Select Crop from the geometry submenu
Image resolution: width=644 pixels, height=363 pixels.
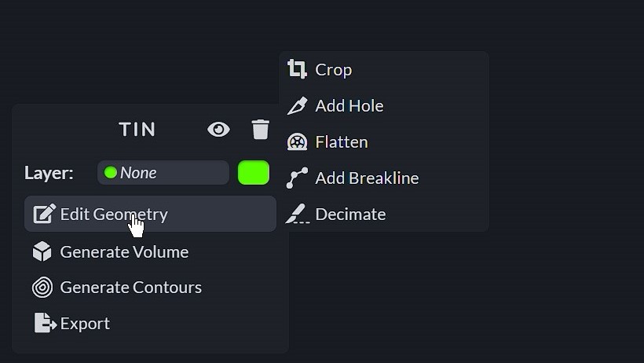pyautogui.click(x=333, y=69)
